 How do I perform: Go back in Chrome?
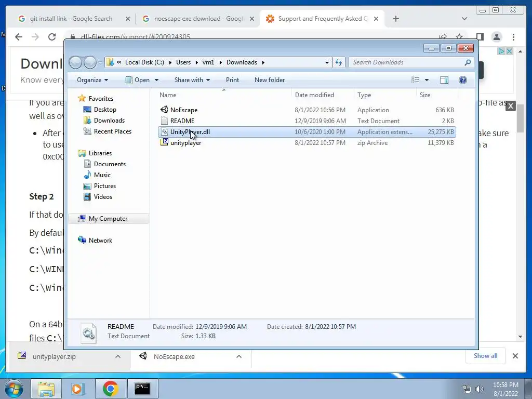[19, 37]
